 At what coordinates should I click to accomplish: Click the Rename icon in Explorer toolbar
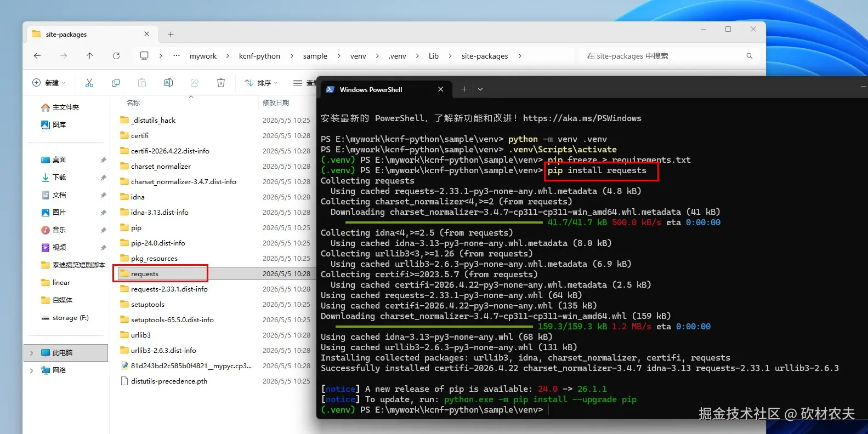click(168, 83)
